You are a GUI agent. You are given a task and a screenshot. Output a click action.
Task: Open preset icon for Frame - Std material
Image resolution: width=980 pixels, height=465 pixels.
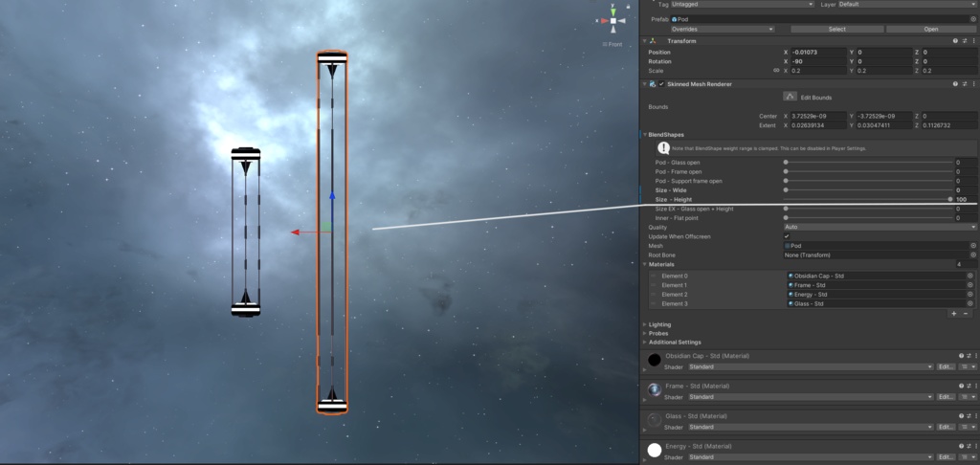[x=969, y=386]
